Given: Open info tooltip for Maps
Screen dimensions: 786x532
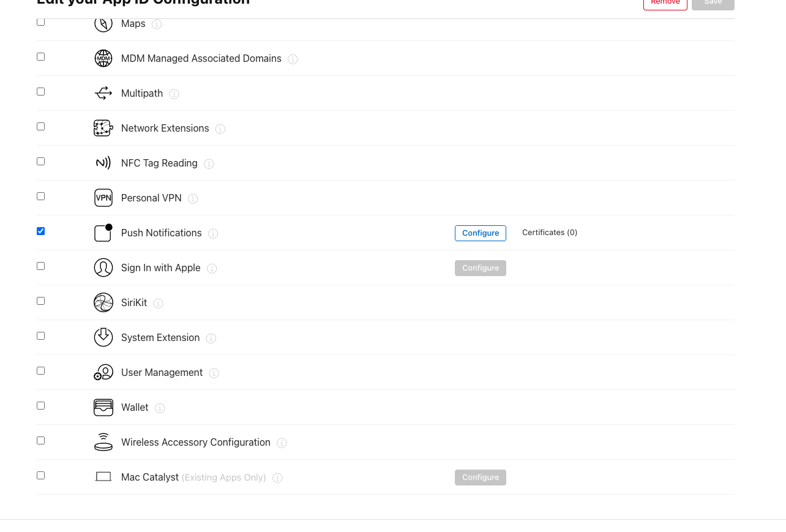Looking at the screenshot, I should (157, 24).
